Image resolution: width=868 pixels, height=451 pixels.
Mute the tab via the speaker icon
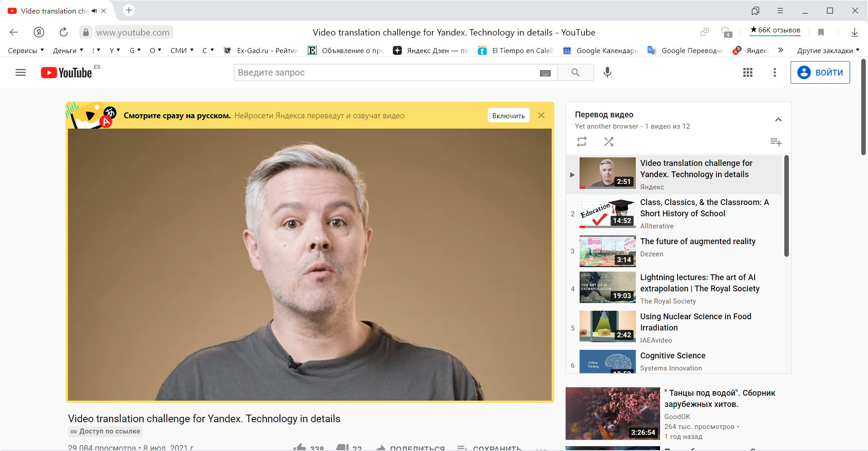94,11
